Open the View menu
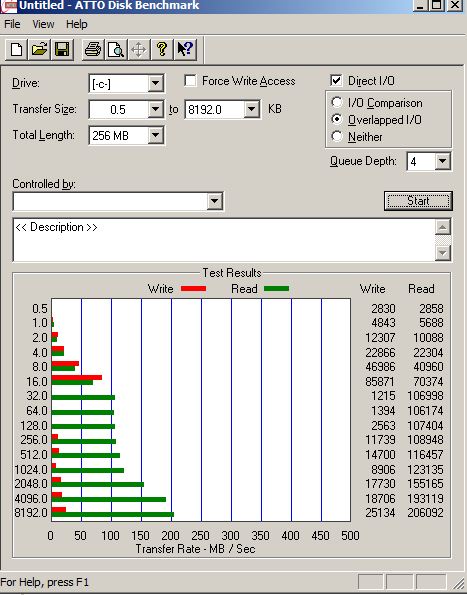 pyautogui.click(x=43, y=24)
